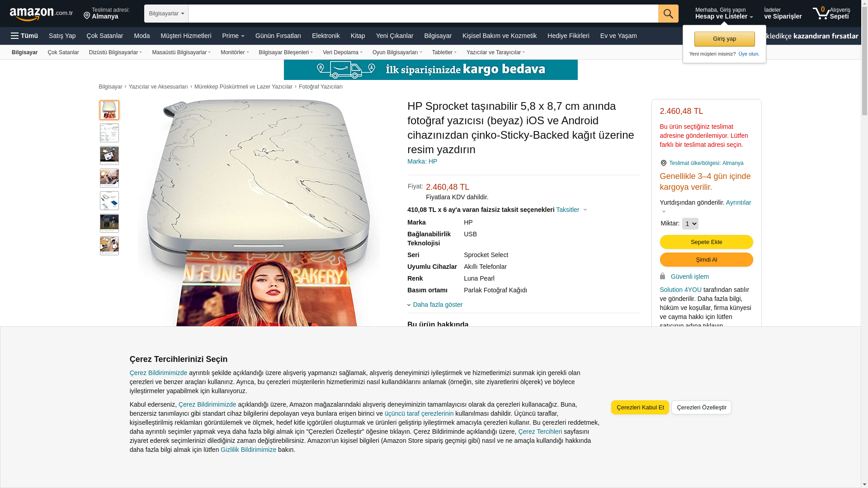
Task: Open the Bilgisayarlar search category dropdown
Action: click(x=166, y=14)
